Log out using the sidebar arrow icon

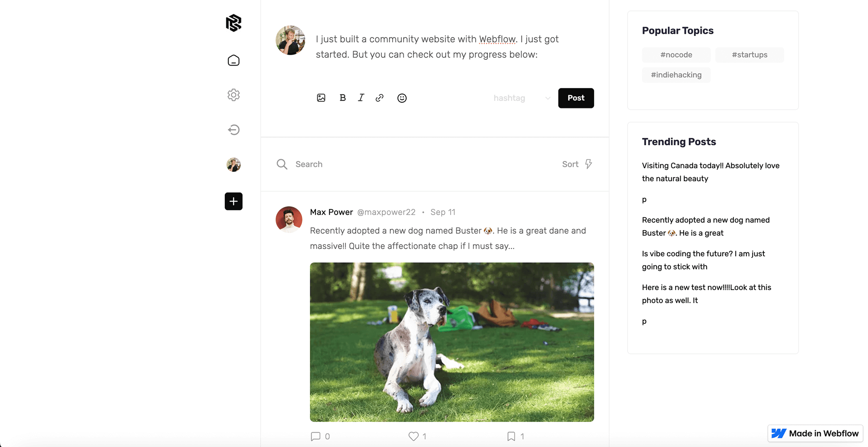(x=233, y=130)
